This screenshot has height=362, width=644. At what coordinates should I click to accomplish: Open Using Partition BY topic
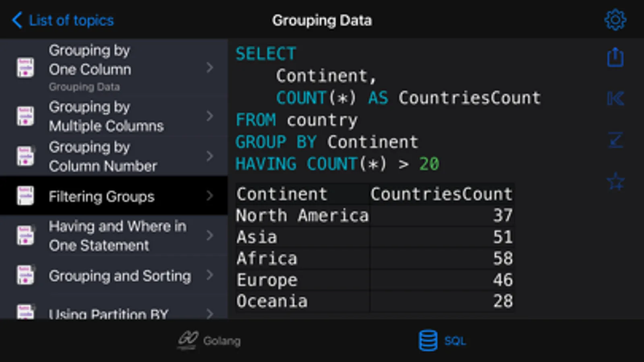108,313
